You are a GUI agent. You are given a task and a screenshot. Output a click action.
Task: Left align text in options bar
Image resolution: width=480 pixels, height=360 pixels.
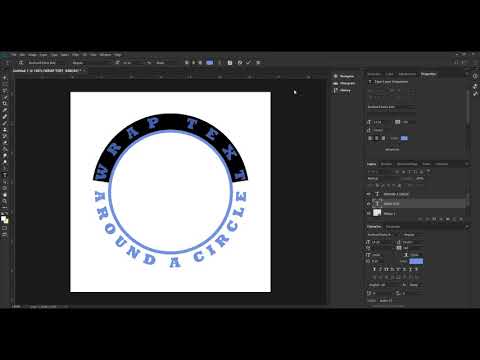click(x=187, y=62)
